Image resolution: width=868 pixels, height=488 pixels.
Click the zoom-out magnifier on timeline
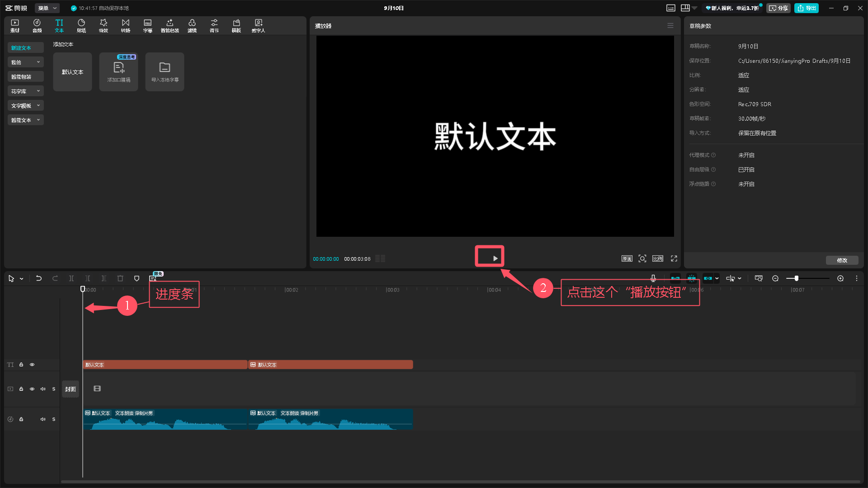775,278
